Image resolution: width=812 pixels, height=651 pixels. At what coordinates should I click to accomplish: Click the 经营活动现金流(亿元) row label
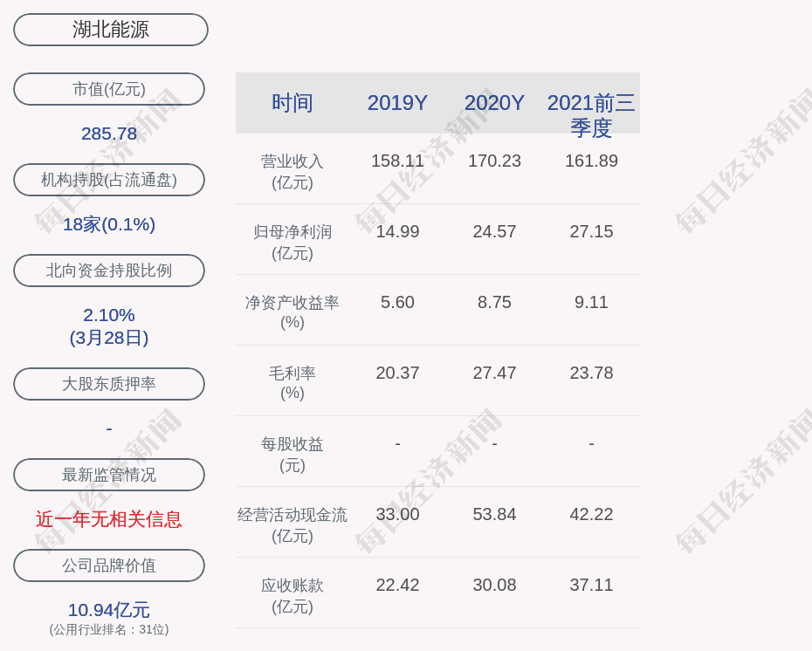292,525
